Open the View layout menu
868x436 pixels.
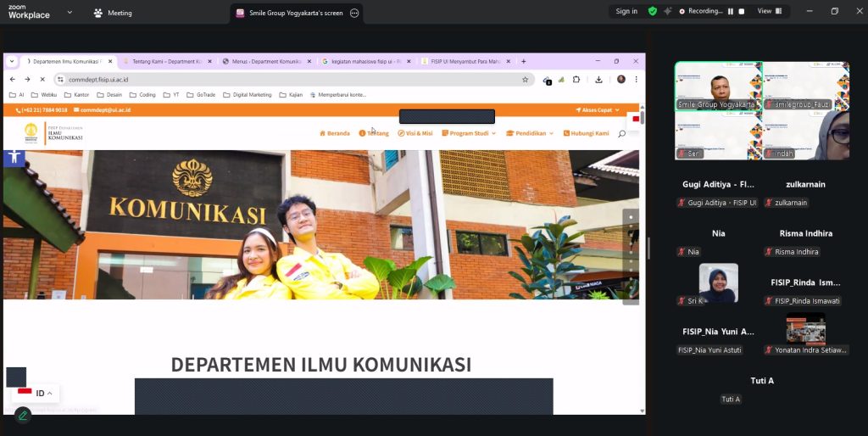pos(769,11)
